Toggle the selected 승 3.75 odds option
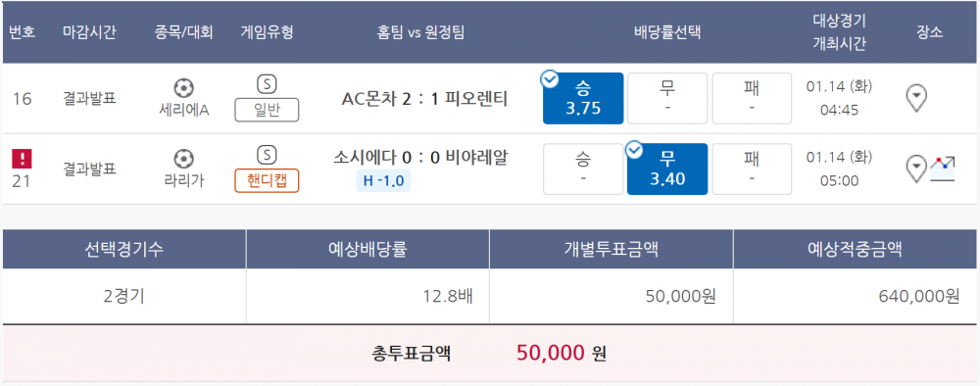Screen dimensions: 980x386 pyautogui.click(x=583, y=99)
